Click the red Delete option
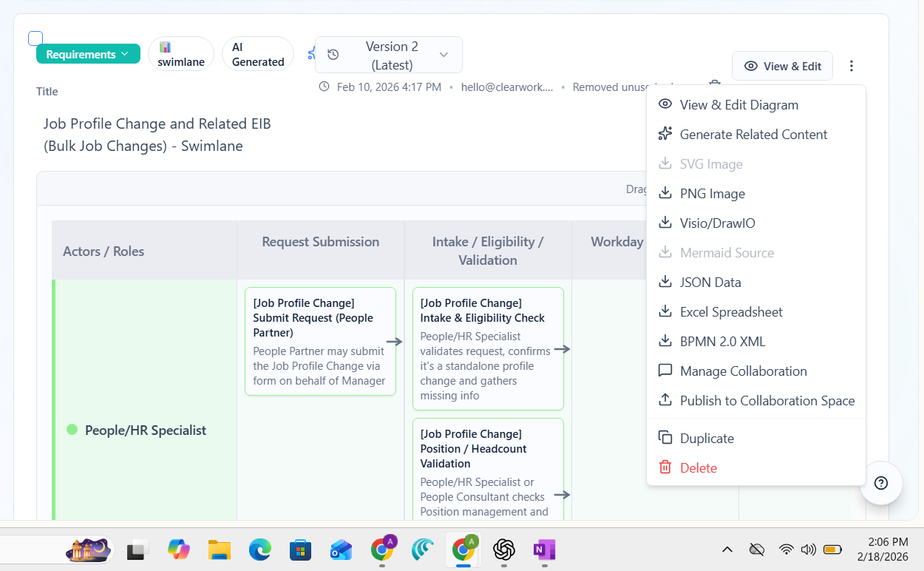The image size is (924, 571). 756,467
